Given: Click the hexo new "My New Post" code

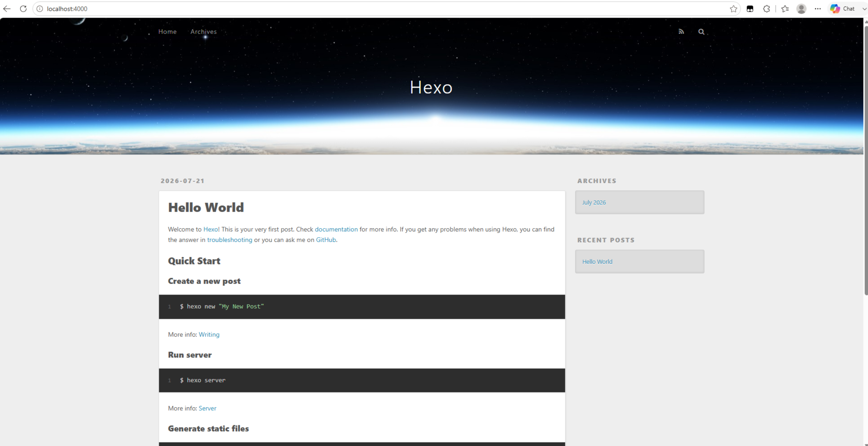Looking at the screenshot, I should (x=222, y=306).
